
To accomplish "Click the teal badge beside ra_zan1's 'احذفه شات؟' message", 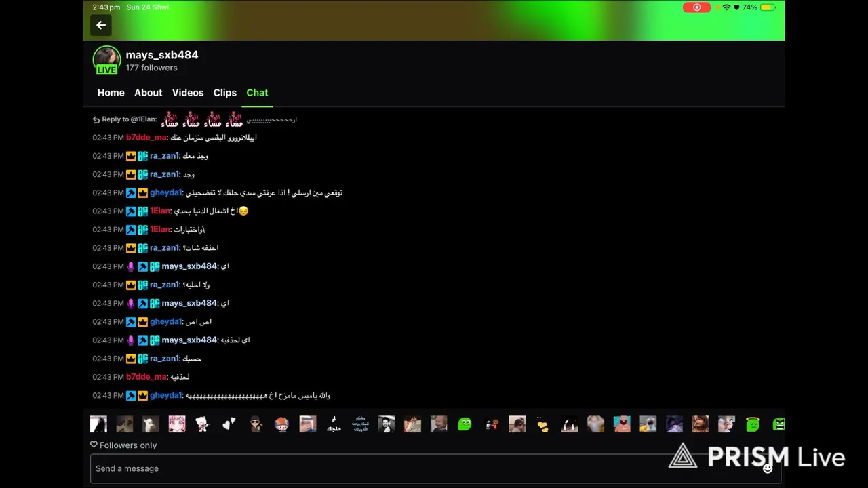I will coord(143,248).
